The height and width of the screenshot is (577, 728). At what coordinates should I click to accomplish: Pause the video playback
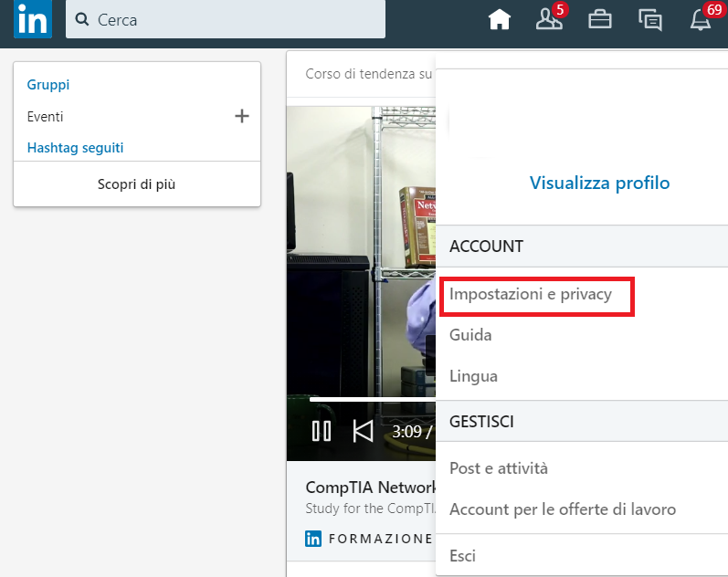tap(322, 431)
